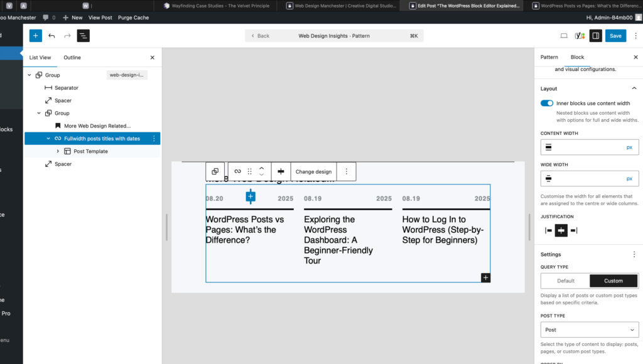Toggle the document overview list icon
Image resolution: width=643 pixels, height=364 pixels.
[x=84, y=36]
